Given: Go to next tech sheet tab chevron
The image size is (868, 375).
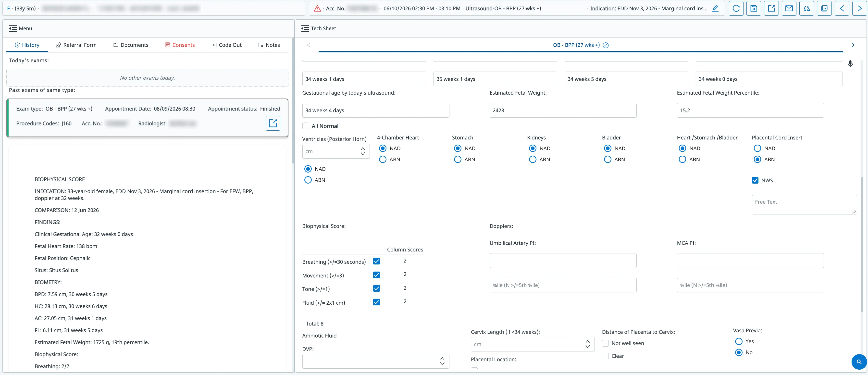Looking at the screenshot, I should tap(853, 45).
